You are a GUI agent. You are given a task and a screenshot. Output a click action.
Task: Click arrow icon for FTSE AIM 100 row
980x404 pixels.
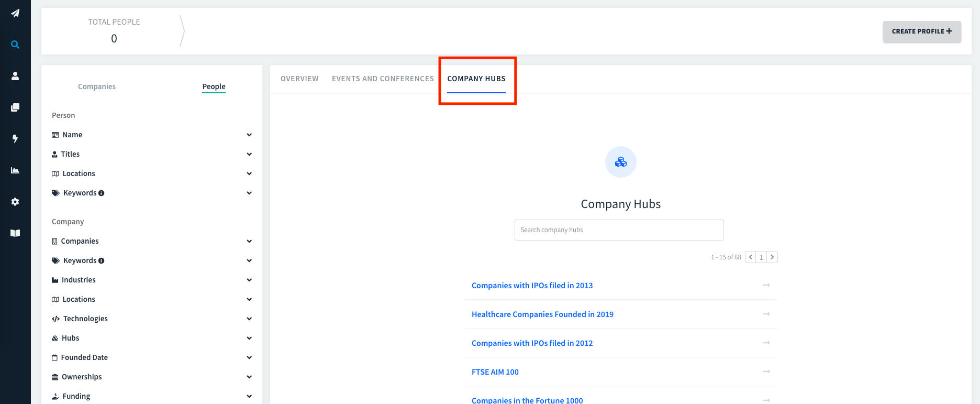766,372
